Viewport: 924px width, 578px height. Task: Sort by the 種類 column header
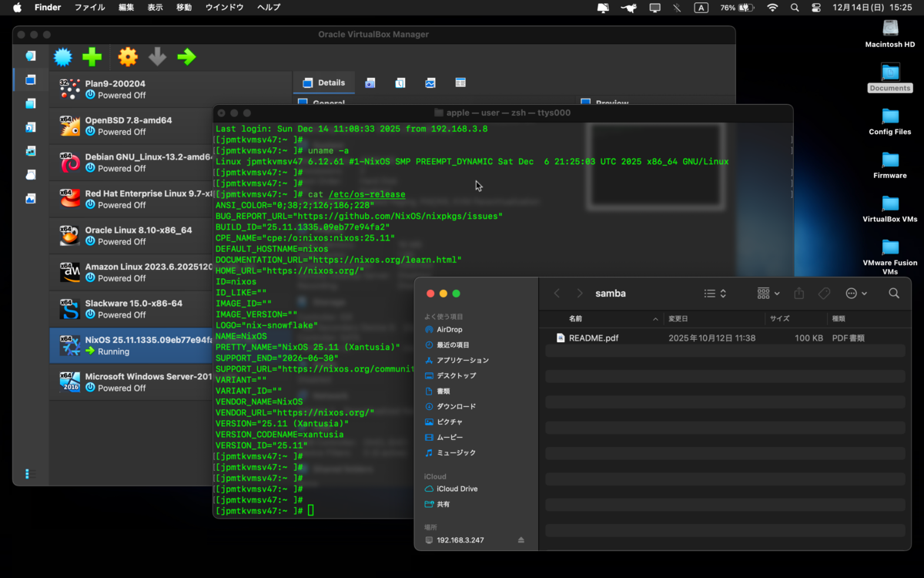(839, 318)
